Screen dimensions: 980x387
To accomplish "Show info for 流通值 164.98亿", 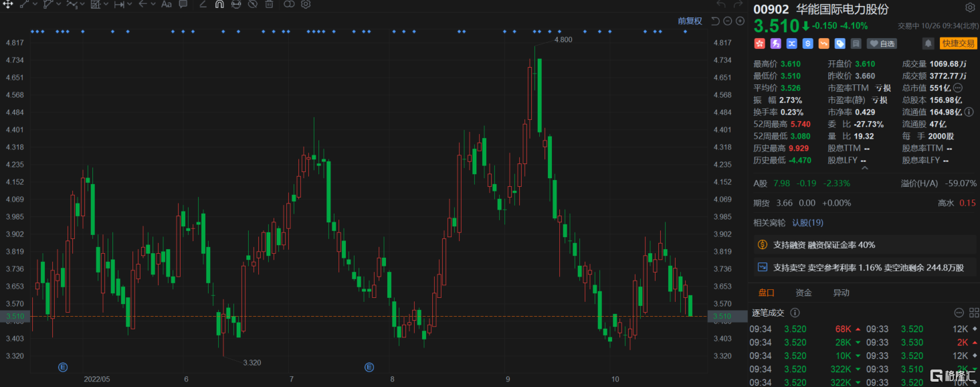I will pos(969,112).
